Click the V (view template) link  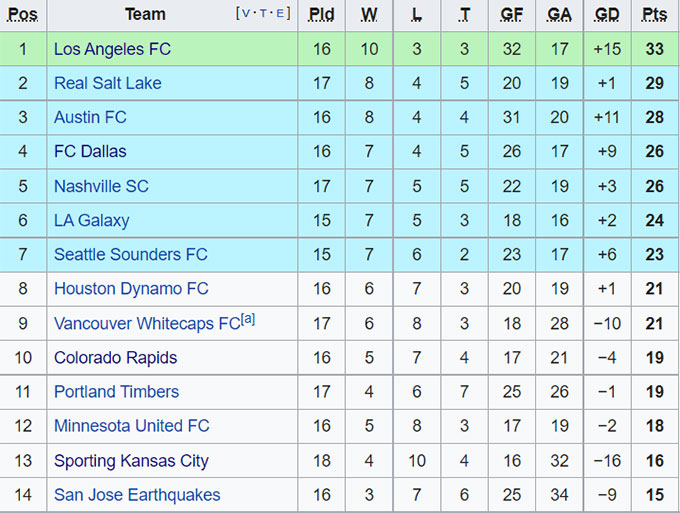coord(245,14)
